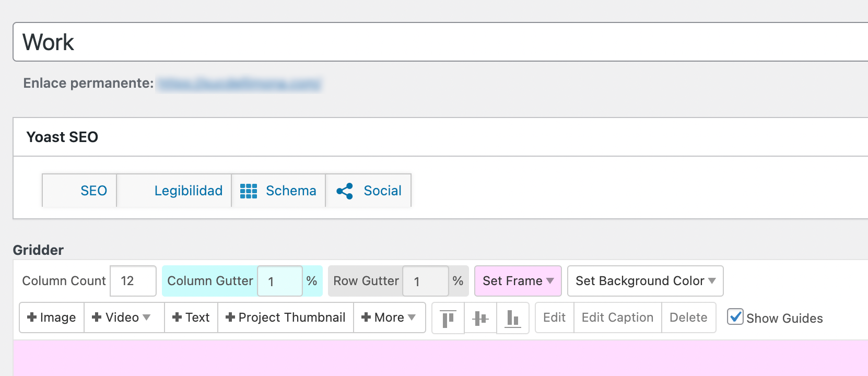This screenshot has height=376, width=868.
Task: Expand the Set Background Color dropdown
Action: tap(645, 281)
